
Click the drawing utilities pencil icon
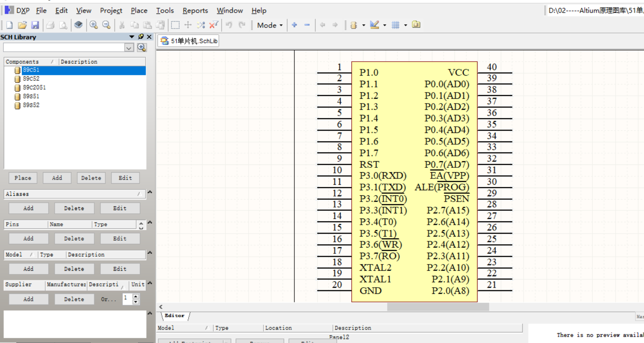(374, 25)
